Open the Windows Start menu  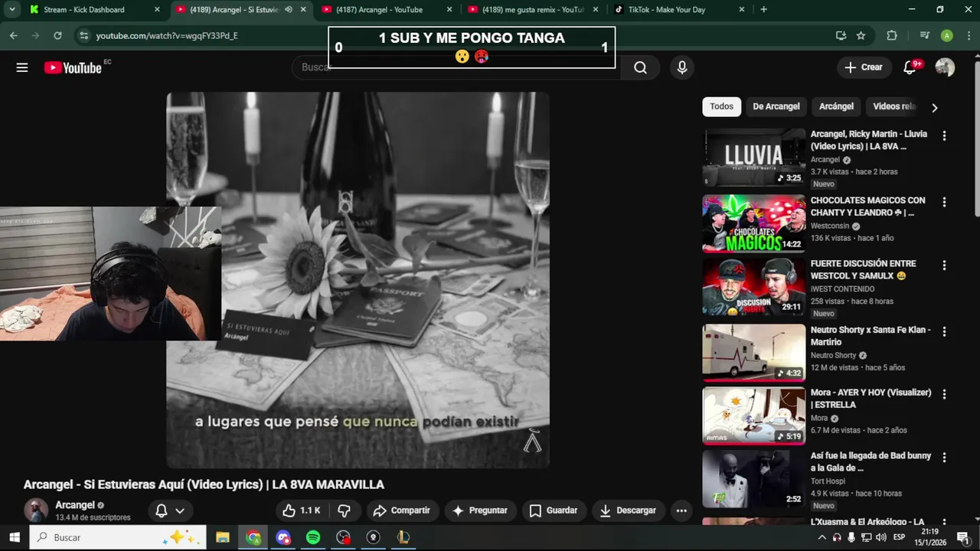15,537
